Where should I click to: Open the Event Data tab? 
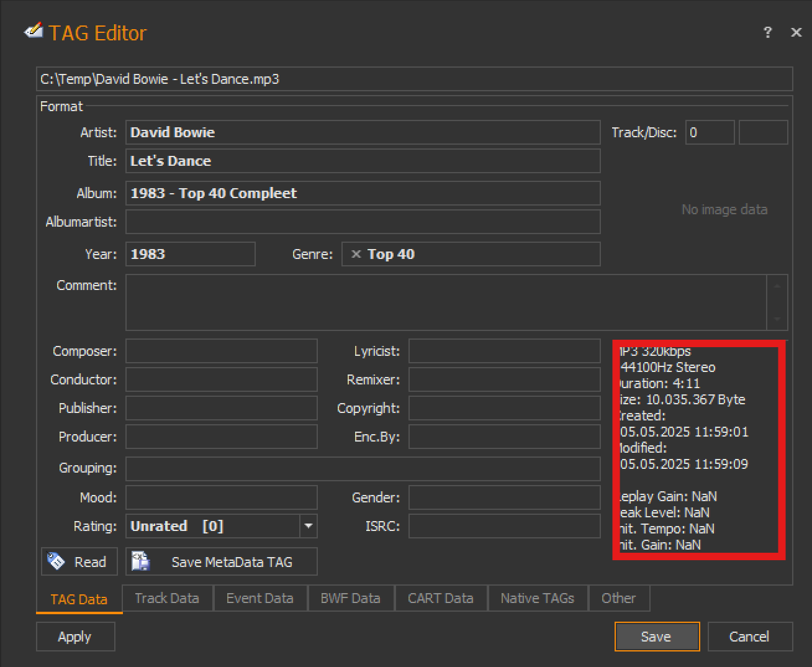pyautogui.click(x=259, y=598)
